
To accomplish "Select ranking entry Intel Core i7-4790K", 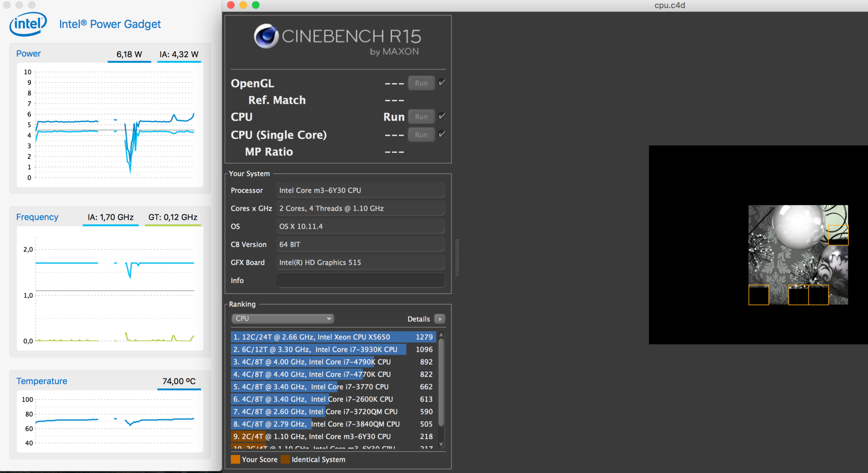I will pos(333,362).
